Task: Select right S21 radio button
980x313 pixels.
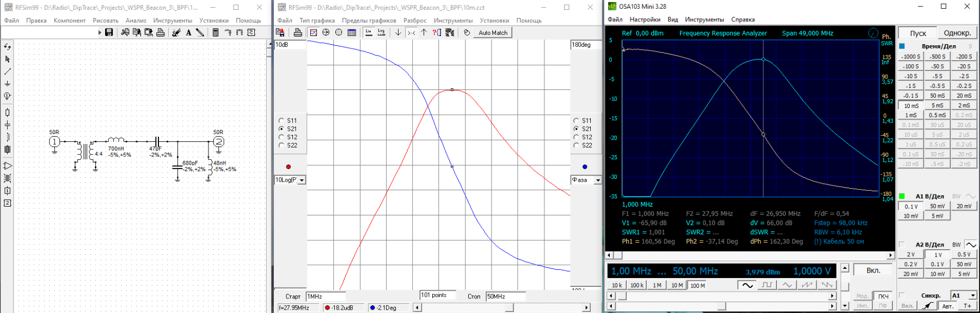Action: [576, 129]
